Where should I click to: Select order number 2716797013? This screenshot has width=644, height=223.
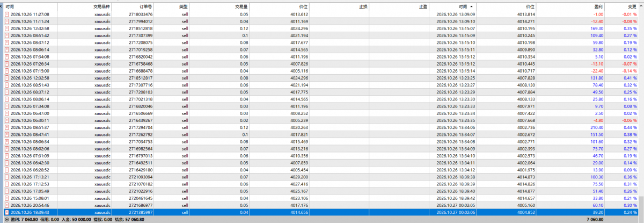pyautogui.click(x=141, y=156)
